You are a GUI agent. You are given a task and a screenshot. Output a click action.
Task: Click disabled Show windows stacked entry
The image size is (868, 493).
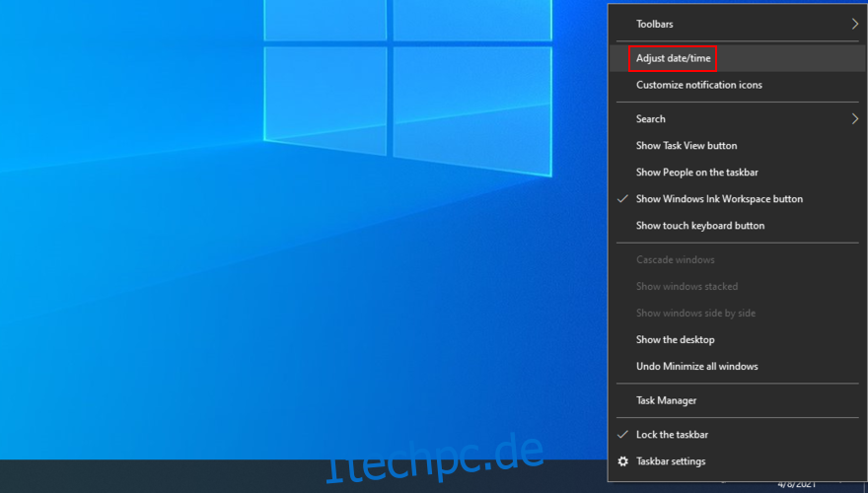point(738,286)
